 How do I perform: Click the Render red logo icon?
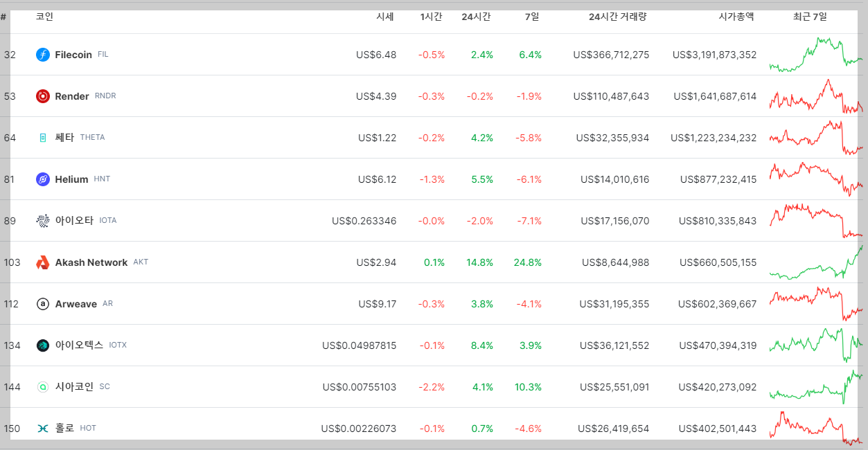pyautogui.click(x=43, y=96)
